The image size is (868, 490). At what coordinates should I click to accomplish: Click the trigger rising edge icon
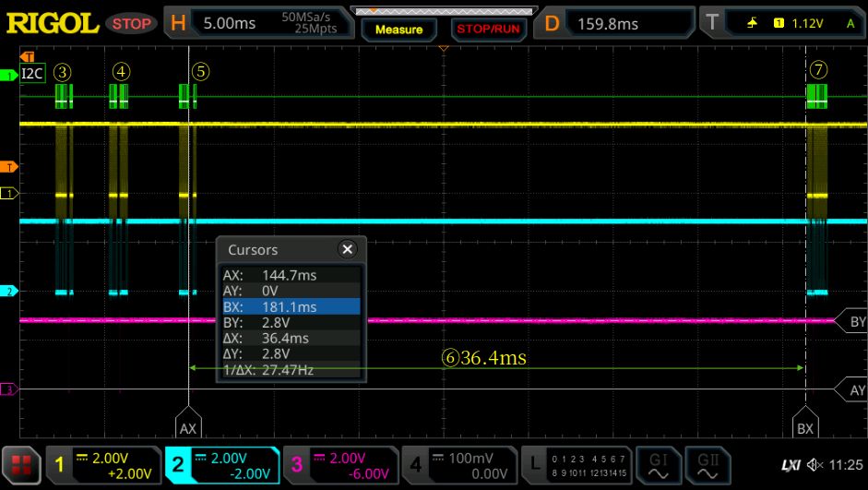point(752,23)
